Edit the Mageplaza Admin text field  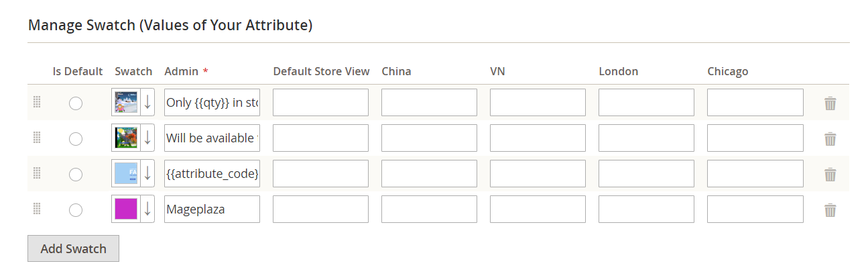212,209
